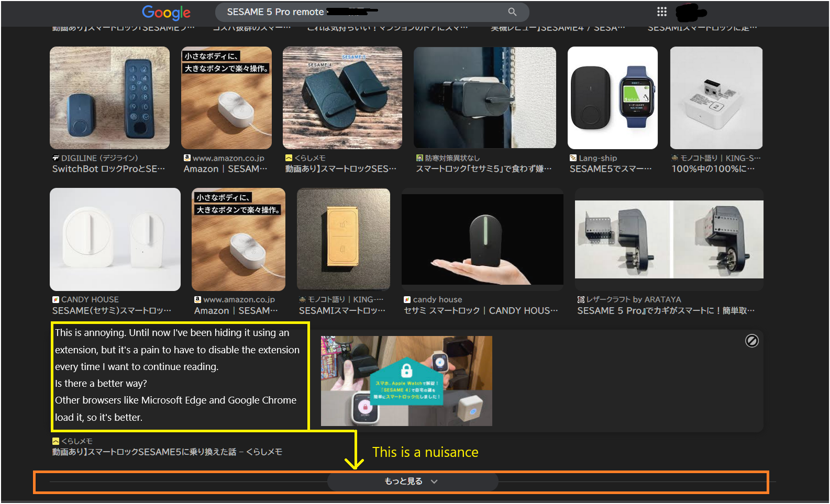Open the yellow packaged remote thumbnail

pos(344,239)
